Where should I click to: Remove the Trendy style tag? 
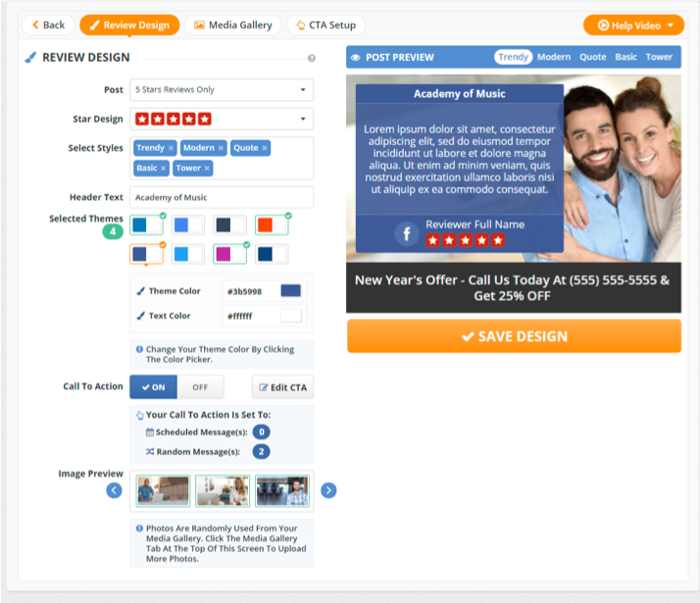click(171, 148)
